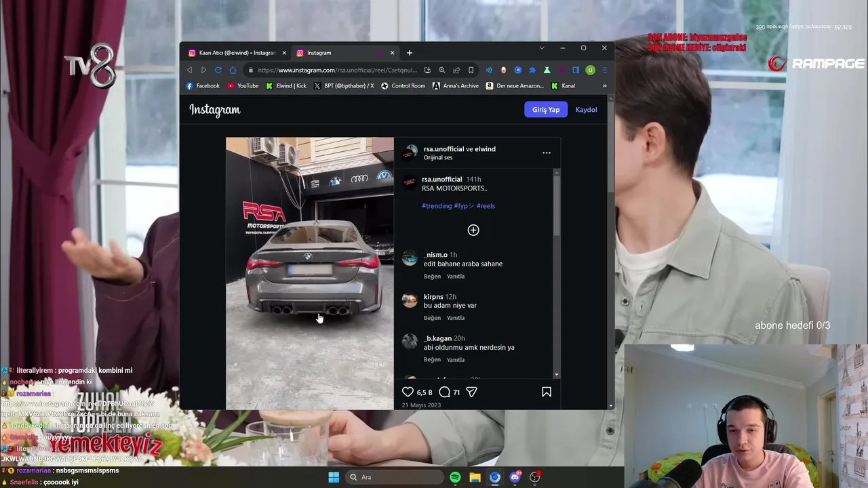Open the Elwind | Kick bookmark
The image size is (868, 488).
click(286, 86)
